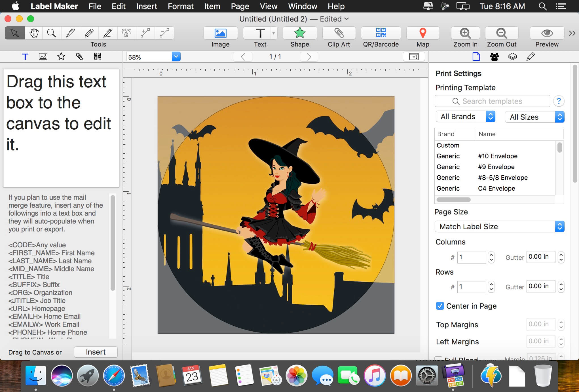Screen dimensions: 579x392
Task: Open the pencil edit tab in inspector
Action: click(531, 57)
